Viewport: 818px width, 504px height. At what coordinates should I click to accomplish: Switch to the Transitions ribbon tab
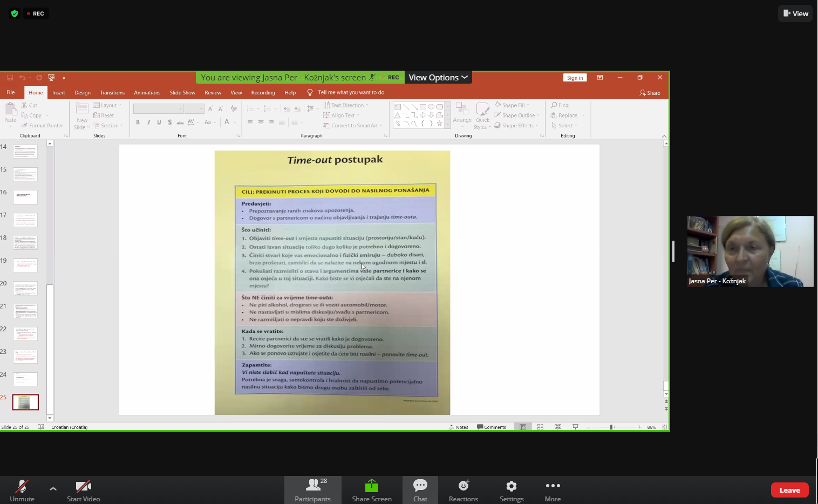tap(112, 93)
